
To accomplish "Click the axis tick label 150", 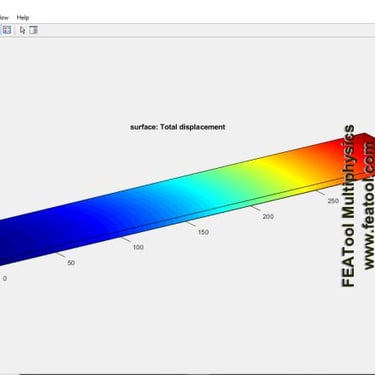I will 203,232.
